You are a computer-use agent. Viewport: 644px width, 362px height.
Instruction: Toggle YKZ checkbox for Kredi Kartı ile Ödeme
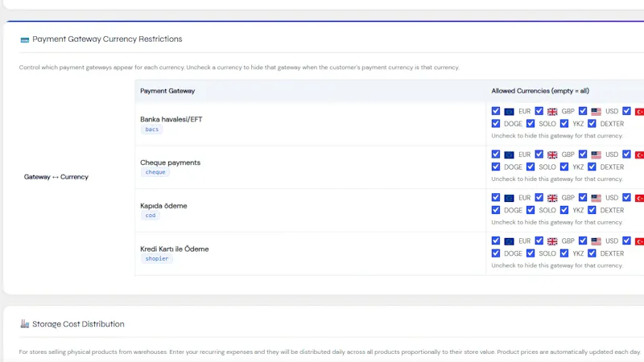[564, 253]
